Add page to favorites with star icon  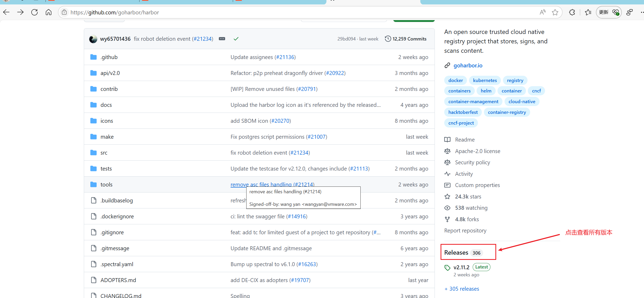pos(555,12)
